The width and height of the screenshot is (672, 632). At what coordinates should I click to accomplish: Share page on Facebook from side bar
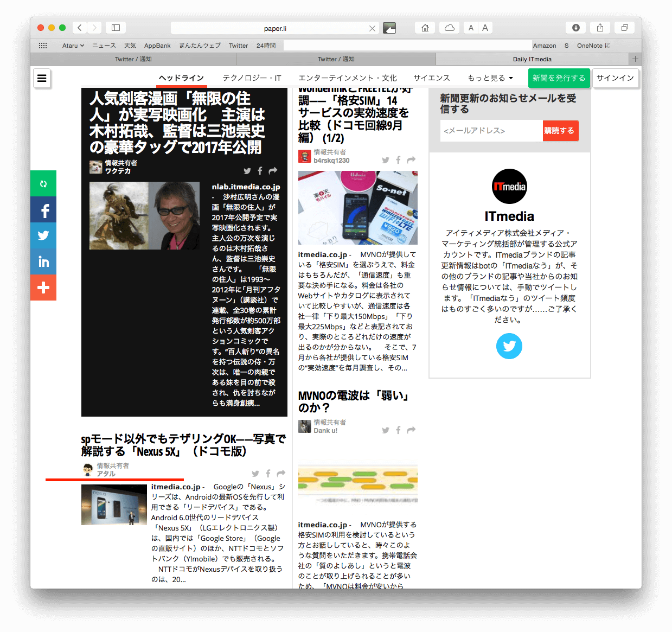point(43,210)
